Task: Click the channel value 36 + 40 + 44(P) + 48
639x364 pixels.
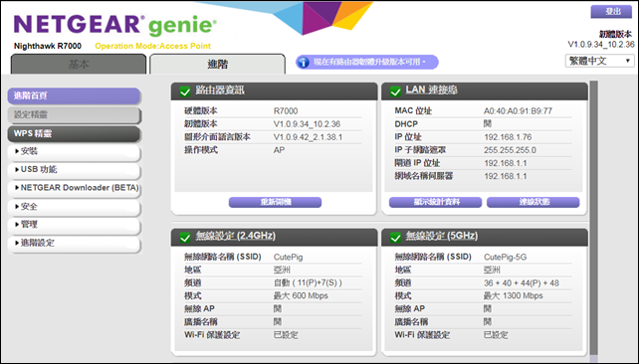Action: point(522,283)
